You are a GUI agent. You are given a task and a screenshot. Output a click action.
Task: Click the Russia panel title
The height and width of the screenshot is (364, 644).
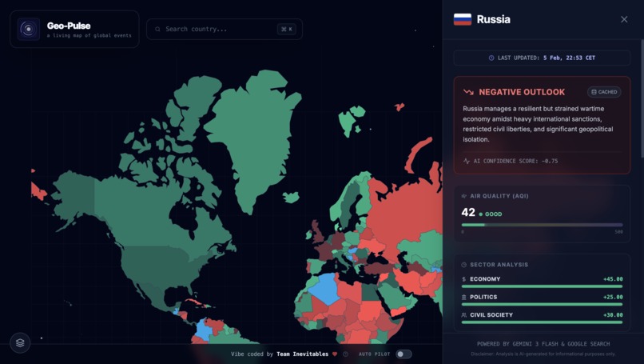493,19
